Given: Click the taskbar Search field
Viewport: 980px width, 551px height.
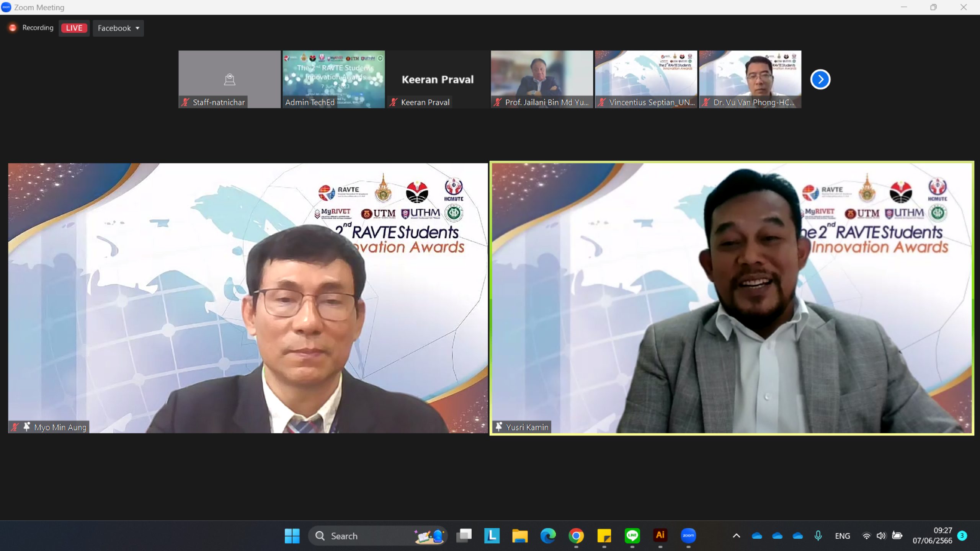Looking at the screenshot, I should coord(377,536).
